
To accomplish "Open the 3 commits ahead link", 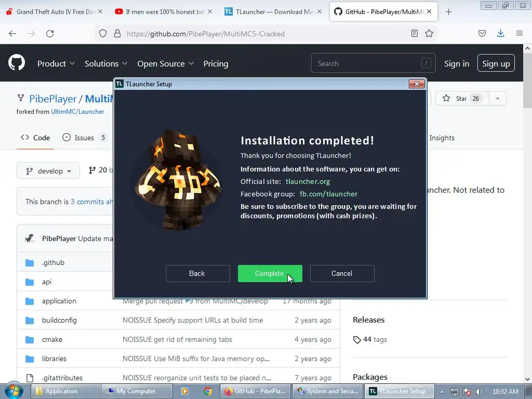I will click(91, 202).
